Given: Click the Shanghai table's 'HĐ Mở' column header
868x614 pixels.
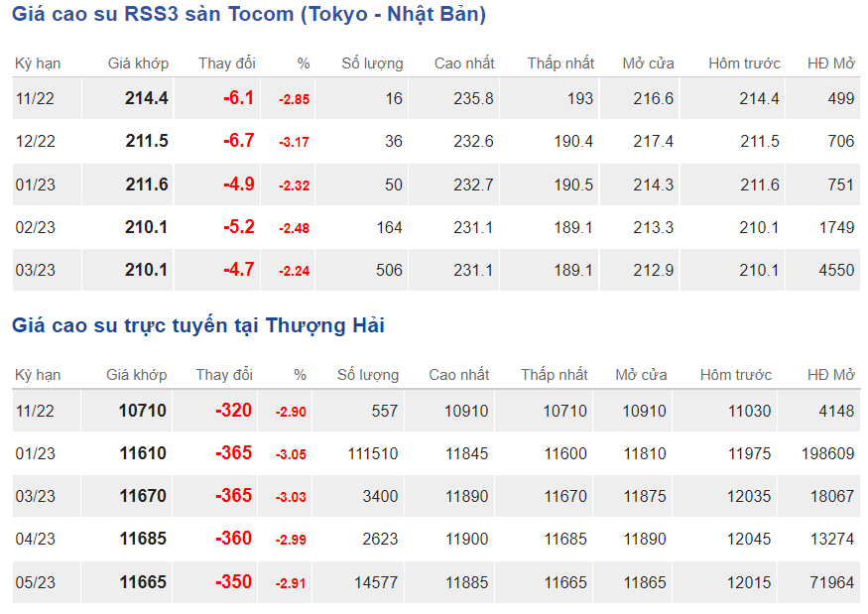Looking at the screenshot, I should [x=830, y=375].
